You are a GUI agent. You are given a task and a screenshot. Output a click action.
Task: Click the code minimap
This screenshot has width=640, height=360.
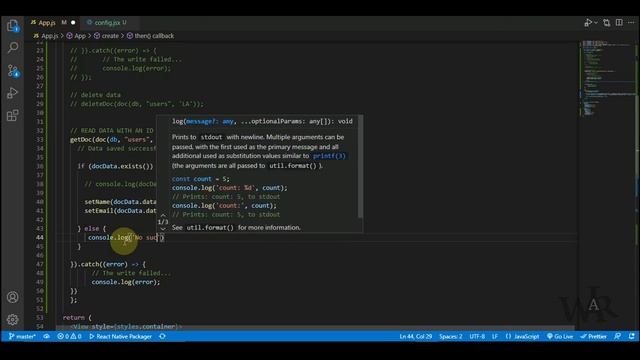point(608,78)
